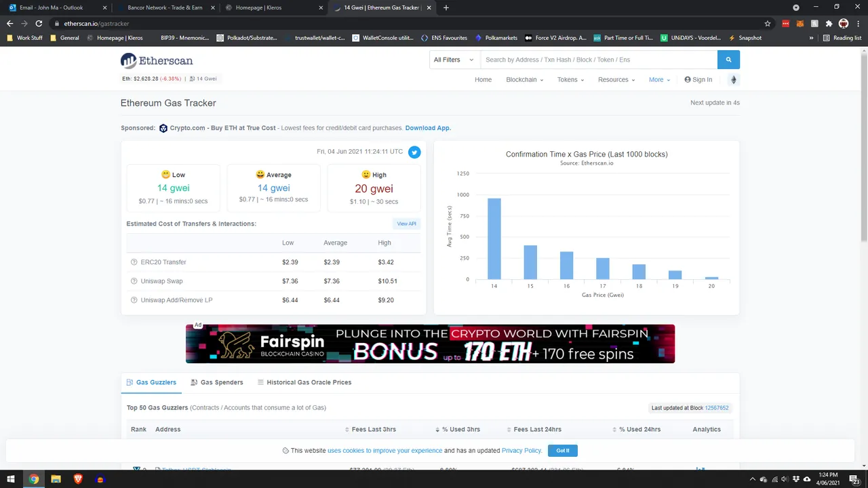This screenshot has width=868, height=488.
Task: Click the help icon next to ERC20 Transfer
Action: [134, 262]
